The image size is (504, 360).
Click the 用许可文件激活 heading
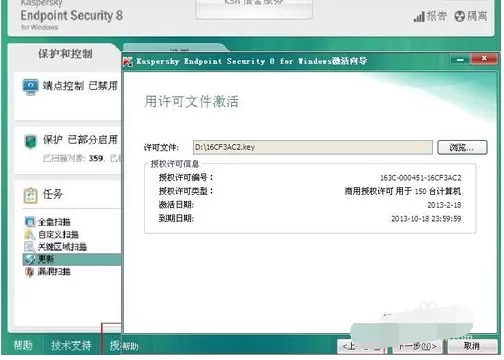[x=191, y=101]
